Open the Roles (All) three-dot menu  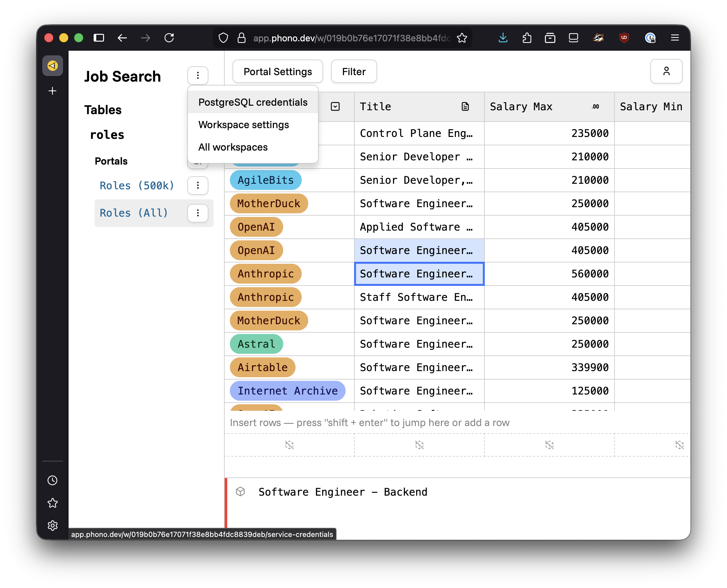[198, 213]
